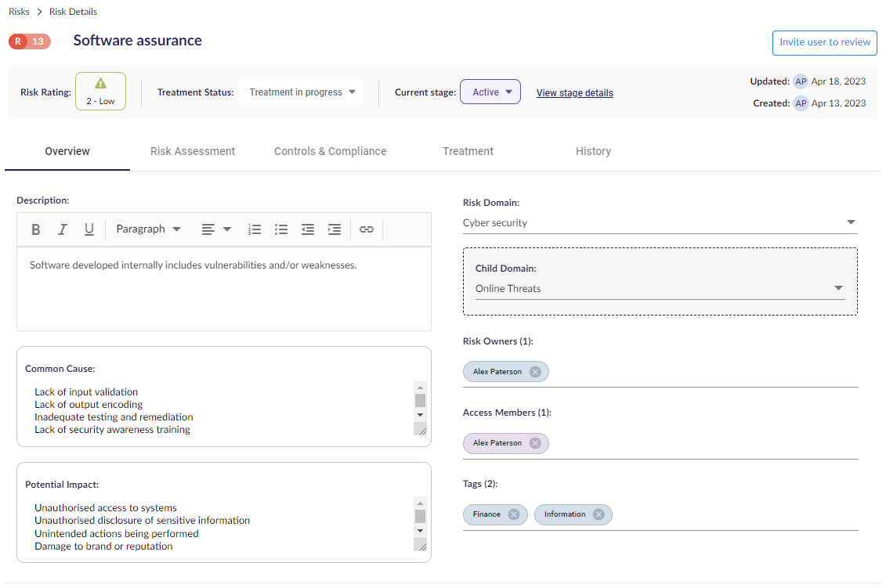Image resolution: width=886 pixels, height=588 pixels.
Task: Expand the Current stage Active dropdown
Action: click(x=490, y=92)
